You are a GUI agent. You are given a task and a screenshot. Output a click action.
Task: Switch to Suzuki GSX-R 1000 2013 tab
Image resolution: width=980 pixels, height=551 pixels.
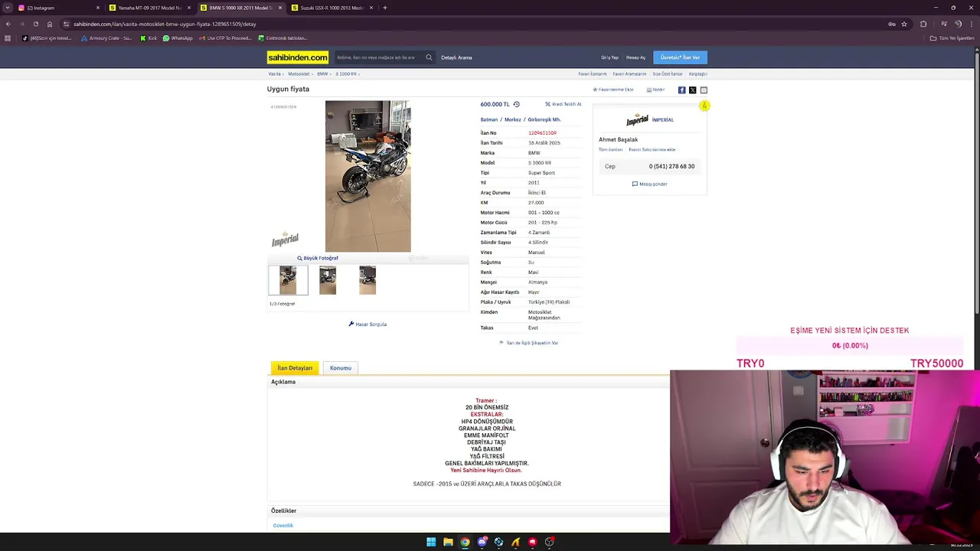[x=332, y=8]
